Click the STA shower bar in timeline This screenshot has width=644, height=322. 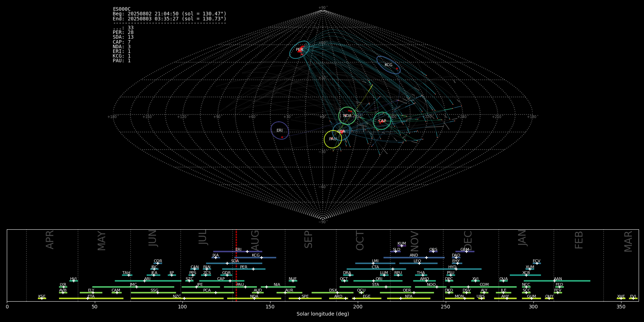point(375,287)
